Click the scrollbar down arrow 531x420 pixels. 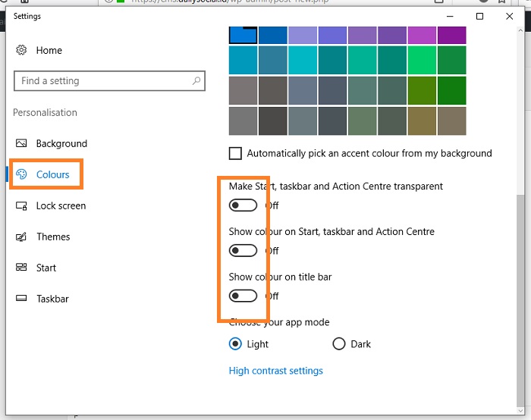click(520, 411)
